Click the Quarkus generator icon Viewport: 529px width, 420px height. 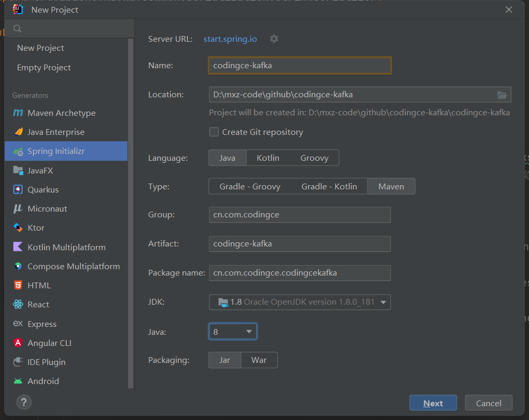coord(18,189)
